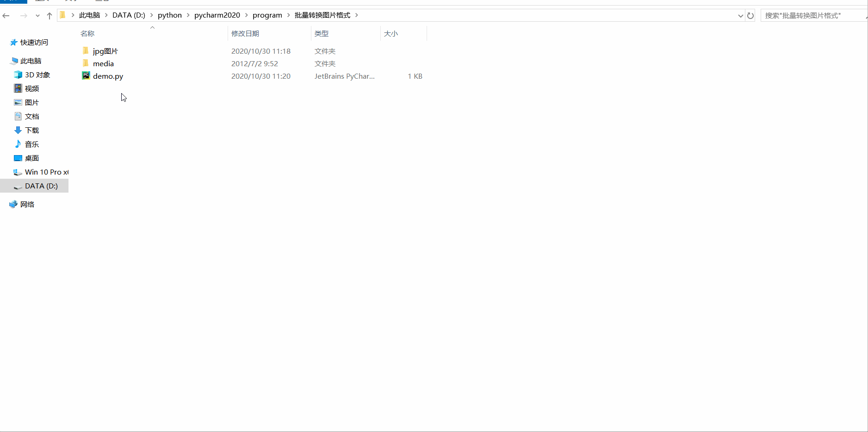Click DATA (D:) in the address breadcrumb
The height and width of the screenshot is (432, 868).
point(129,15)
